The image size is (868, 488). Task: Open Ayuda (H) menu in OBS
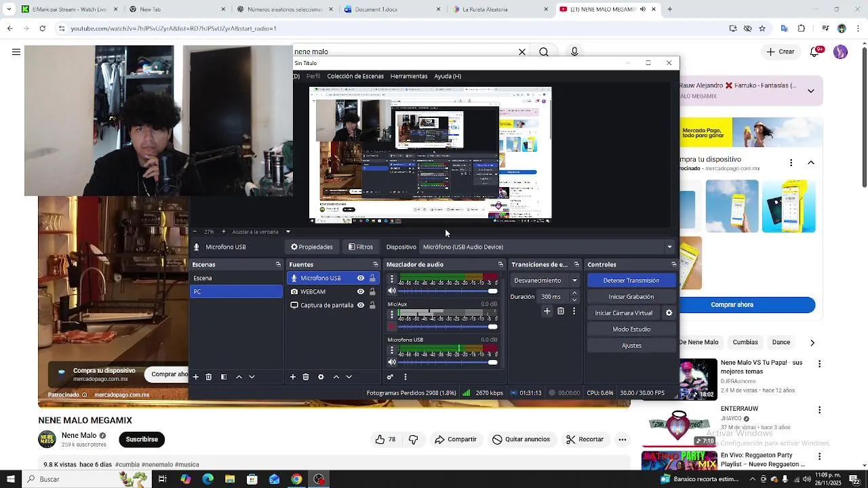coord(448,76)
